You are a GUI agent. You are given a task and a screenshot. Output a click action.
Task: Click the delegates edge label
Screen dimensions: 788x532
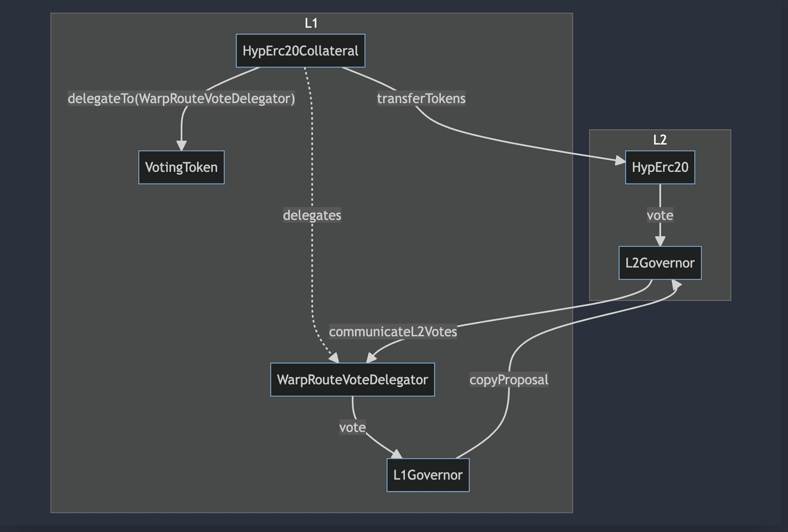(312, 215)
